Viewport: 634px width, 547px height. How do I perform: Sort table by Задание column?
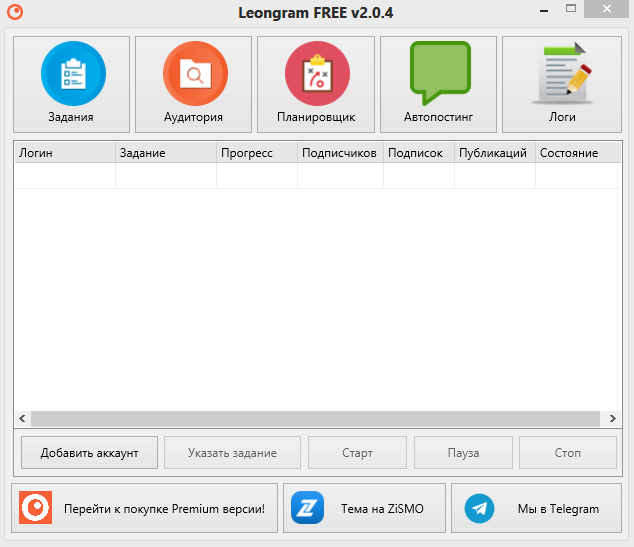166,153
